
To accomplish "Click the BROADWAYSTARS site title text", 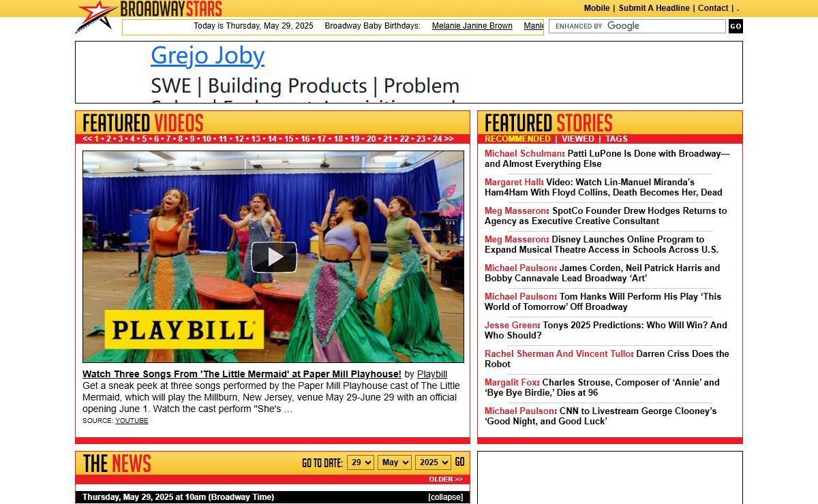I will point(171,8).
